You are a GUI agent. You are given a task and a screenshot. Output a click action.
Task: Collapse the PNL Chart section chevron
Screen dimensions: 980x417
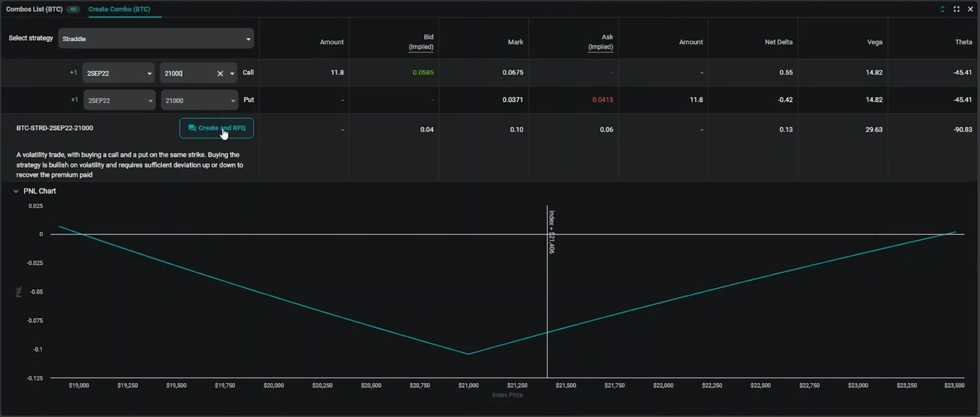coord(16,191)
